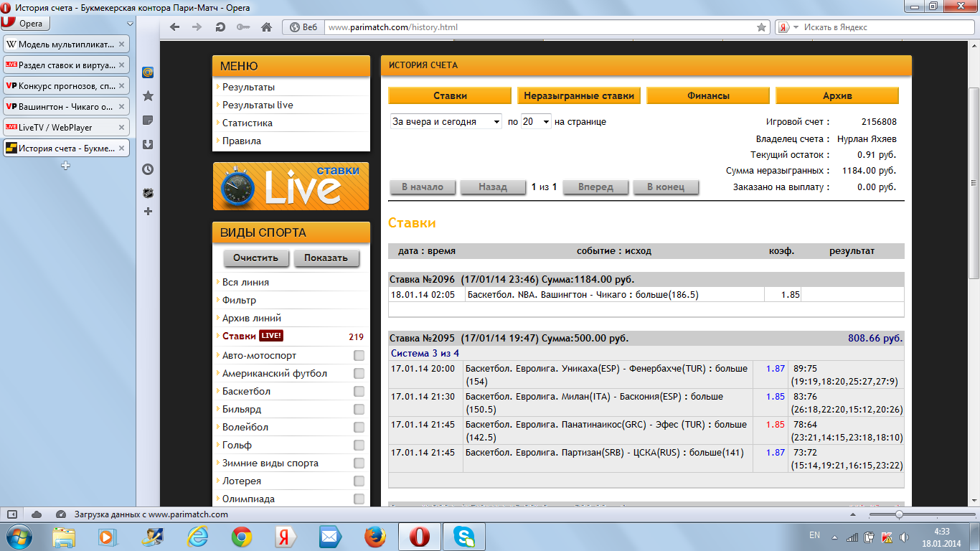
Task: Switch to the 'LiveTV / WebPlayer' tab
Action: coord(66,128)
